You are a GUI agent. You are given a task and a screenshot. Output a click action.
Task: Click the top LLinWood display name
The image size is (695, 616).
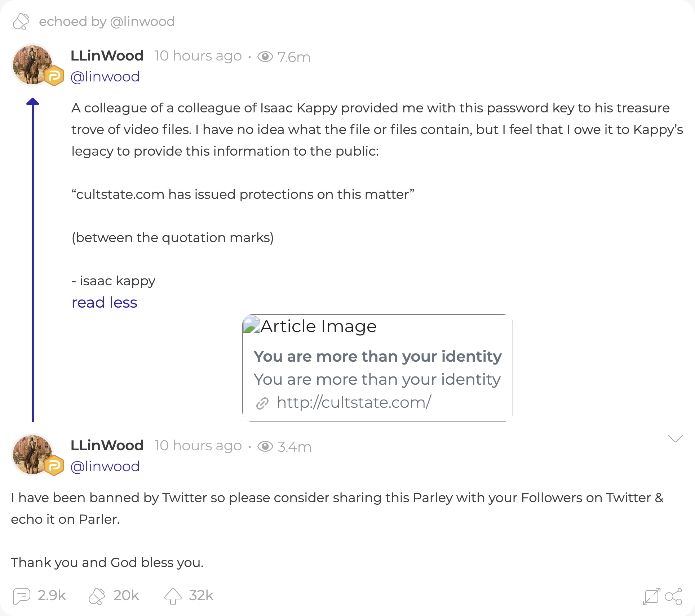[107, 56]
